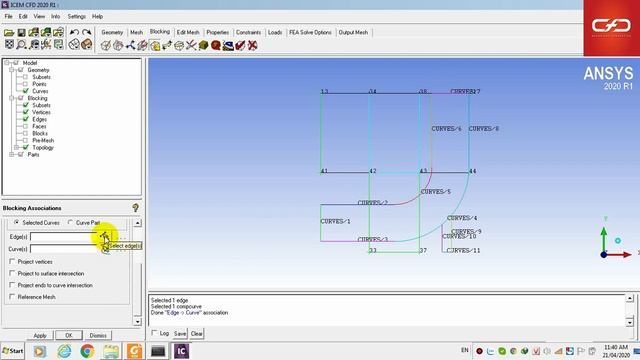This screenshot has width=640, height=360.
Task: Click the Redo arrow icon
Action: pyautogui.click(x=87, y=33)
